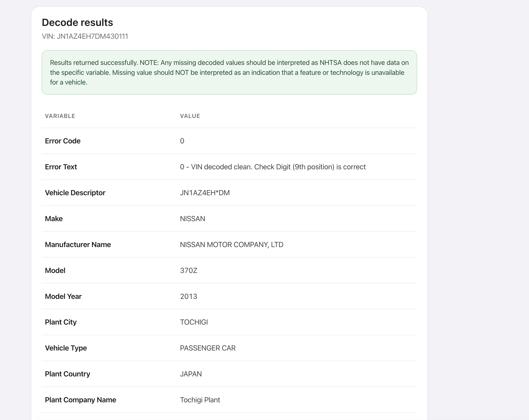Select the JN1AZ4EH*DM descriptor value
529x420 pixels.
pyautogui.click(x=205, y=193)
